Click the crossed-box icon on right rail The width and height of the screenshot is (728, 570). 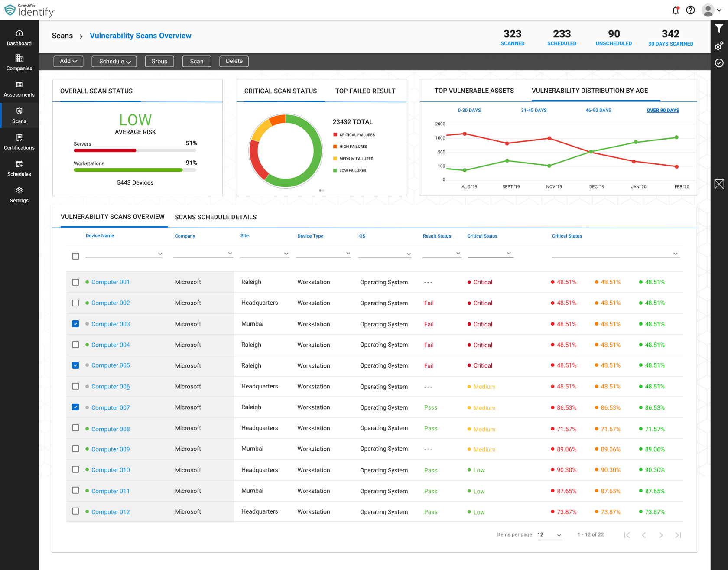[719, 184]
